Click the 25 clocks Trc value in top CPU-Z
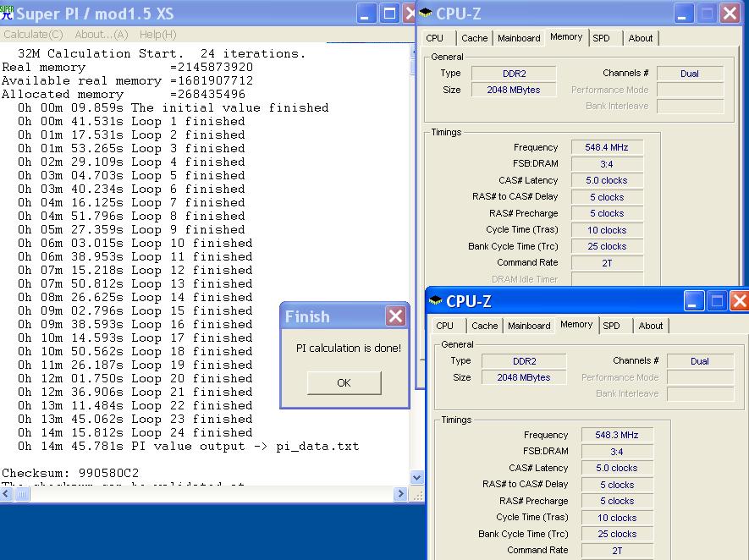Viewport: 749px width, 560px height. pos(607,246)
